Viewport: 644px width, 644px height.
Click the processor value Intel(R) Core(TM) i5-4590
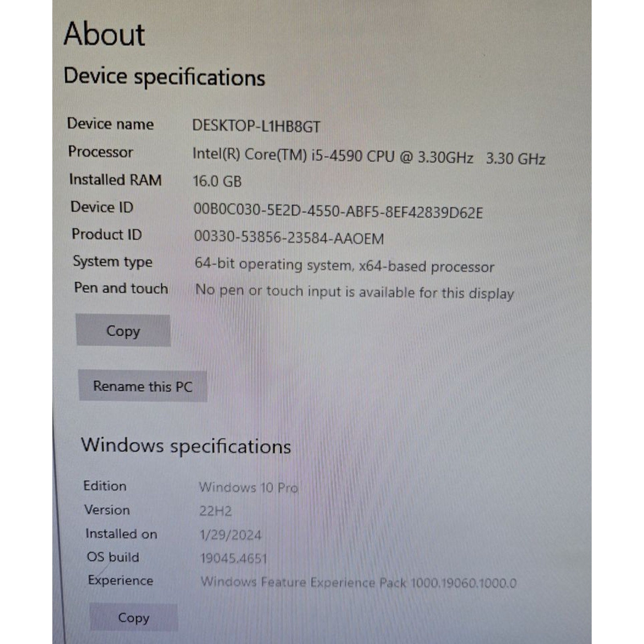click(x=369, y=156)
